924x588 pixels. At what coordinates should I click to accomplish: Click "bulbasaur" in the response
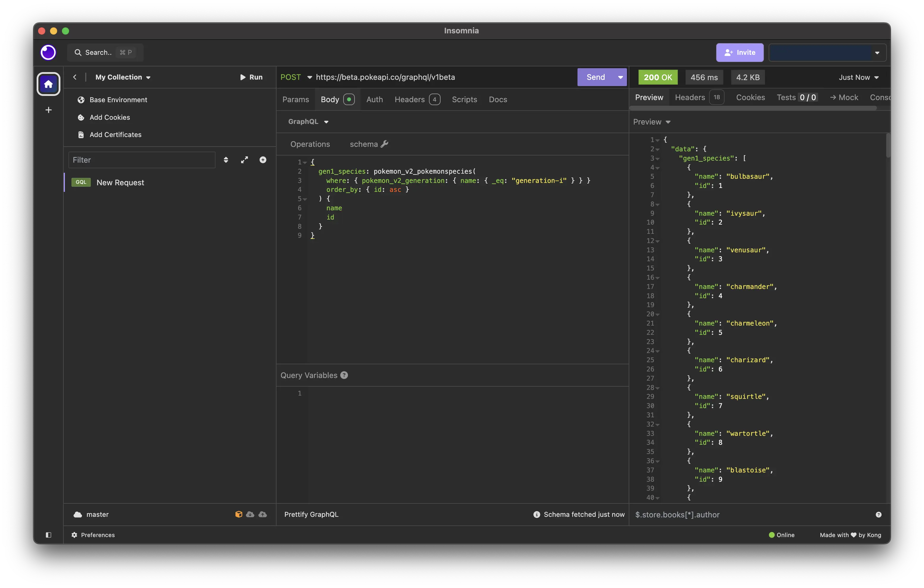(748, 177)
